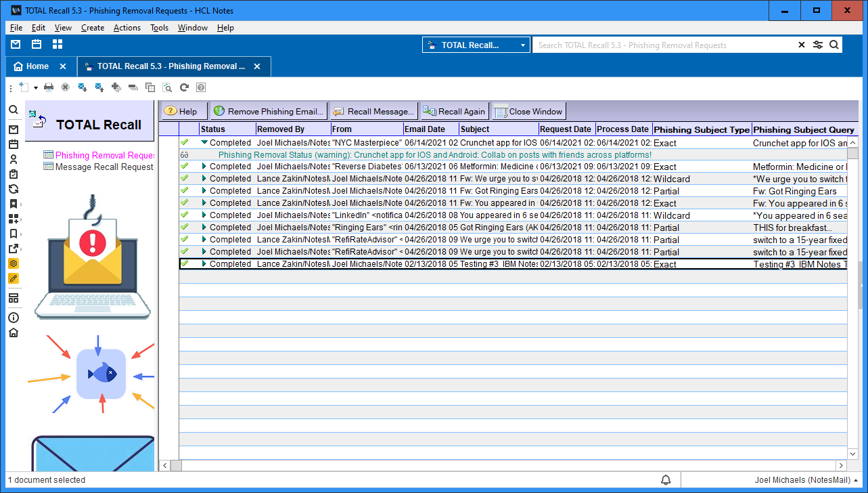Expand the Reverse Diabetes request row
The height and width of the screenshot is (493, 868).
coord(204,167)
